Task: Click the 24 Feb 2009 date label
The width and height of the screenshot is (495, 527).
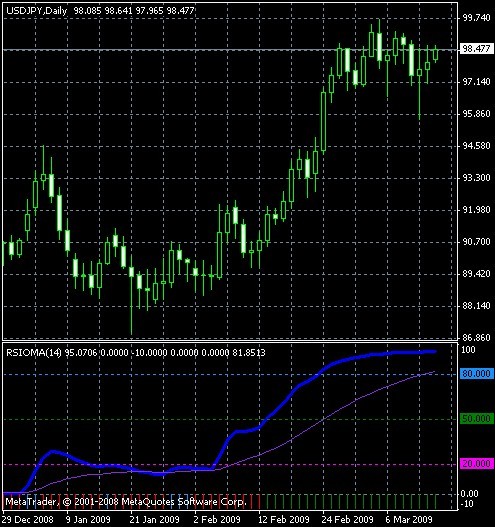Action: pyautogui.click(x=347, y=520)
